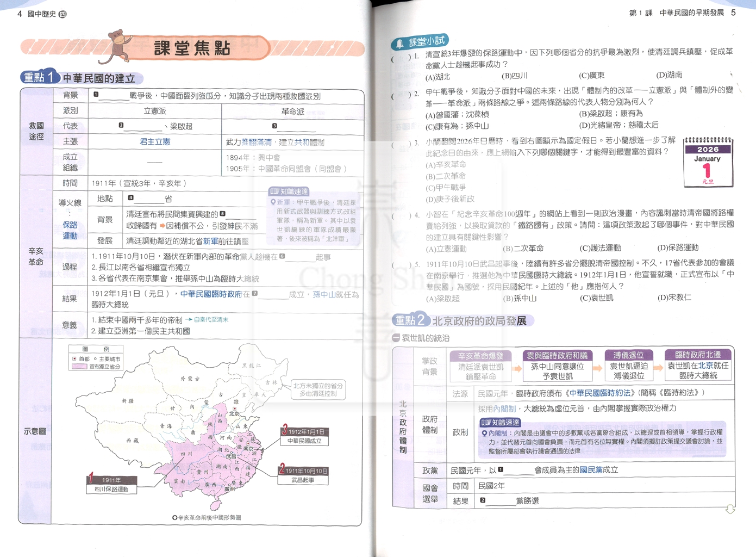This screenshot has height=557, width=756.
Task: Click the blue 君主立憲 text
Action: 155,141
